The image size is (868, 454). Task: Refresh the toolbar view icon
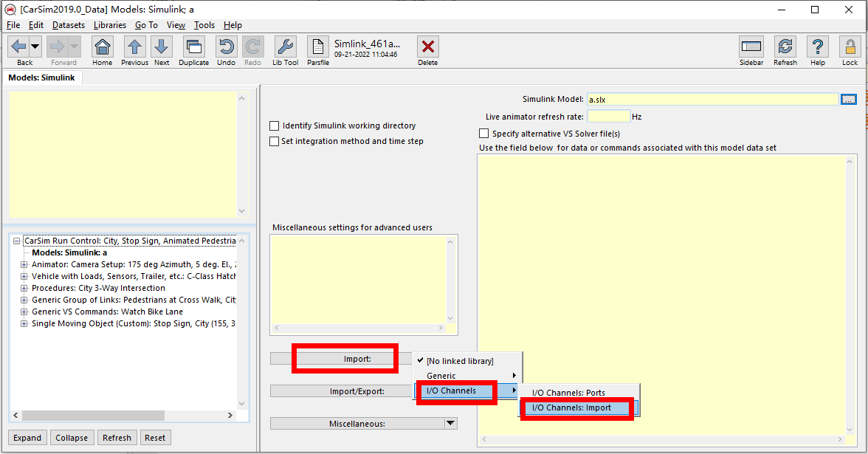(785, 47)
